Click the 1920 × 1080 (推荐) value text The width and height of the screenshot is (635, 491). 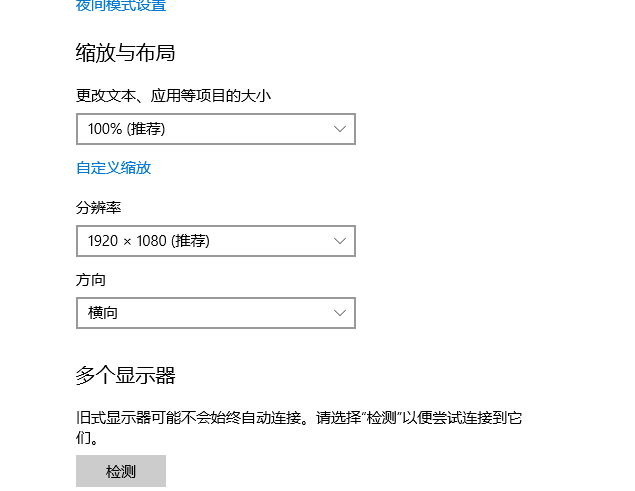click(148, 241)
